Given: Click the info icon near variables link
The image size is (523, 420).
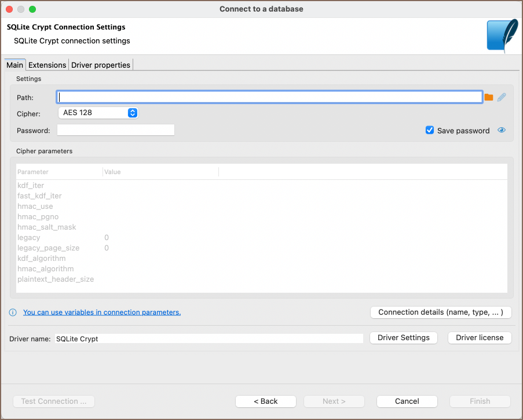Looking at the screenshot, I should coord(13,312).
